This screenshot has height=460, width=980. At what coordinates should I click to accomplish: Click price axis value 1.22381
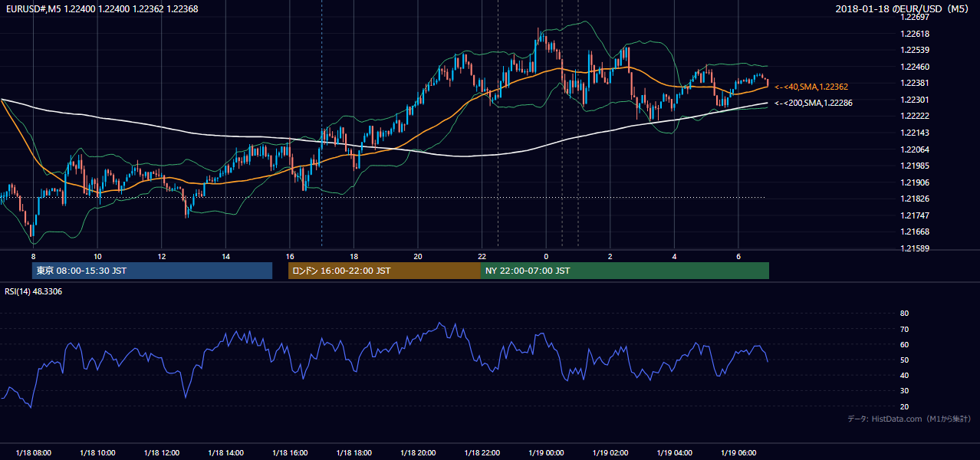point(916,84)
